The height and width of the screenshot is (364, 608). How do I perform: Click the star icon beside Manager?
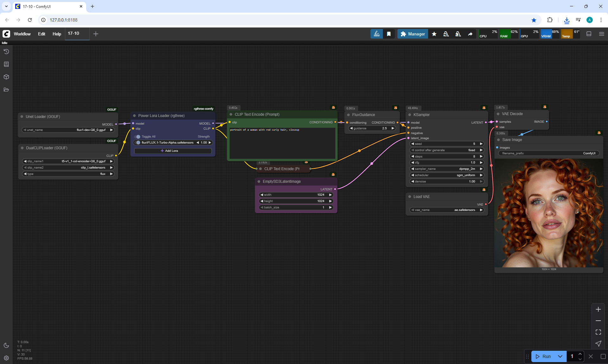point(434,34)
